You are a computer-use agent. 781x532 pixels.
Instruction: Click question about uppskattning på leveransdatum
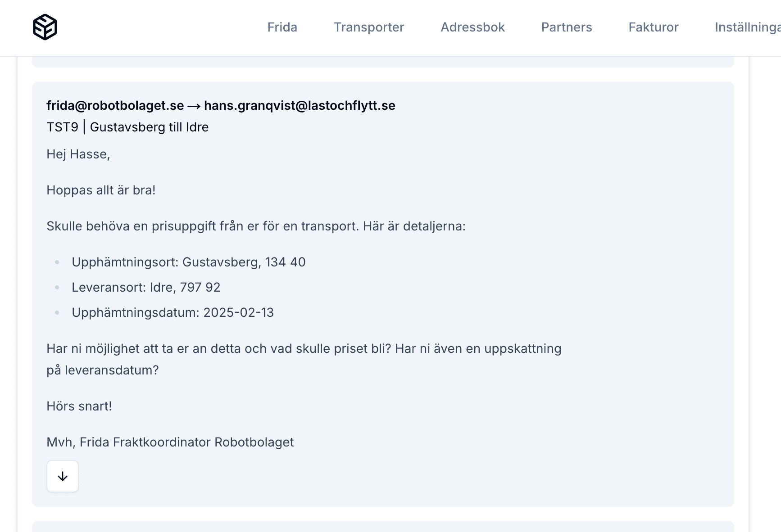304,359
